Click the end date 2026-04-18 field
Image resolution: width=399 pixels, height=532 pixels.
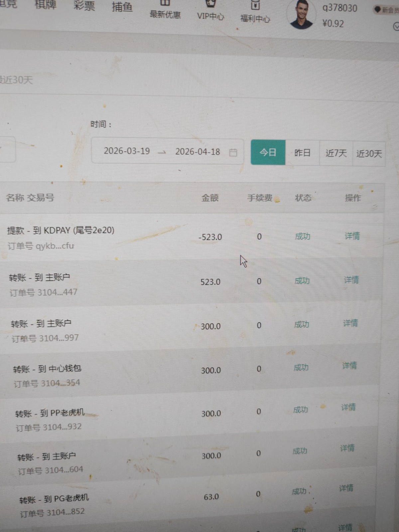click(198, 152)
